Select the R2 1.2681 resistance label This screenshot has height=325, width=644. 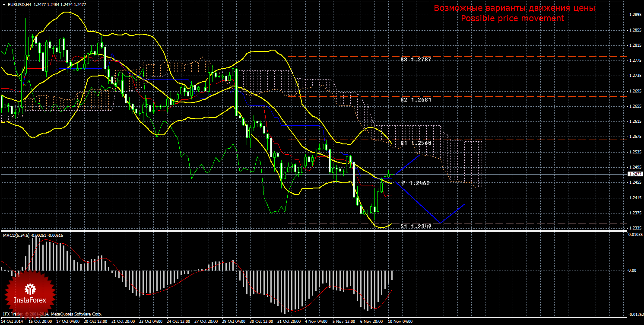416,99
